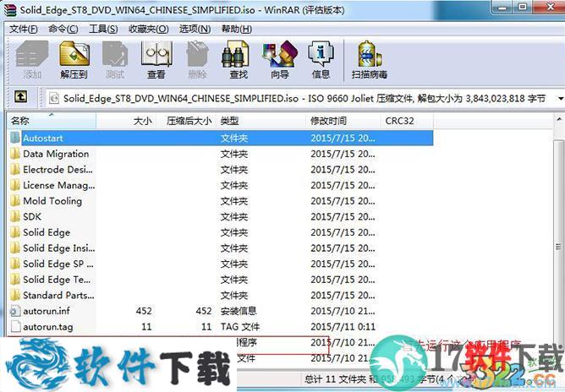Show archive 信息 (Info) icon
Image resolution: width=565 pixels, height=392 pixels.
click(x=321, y=54)
